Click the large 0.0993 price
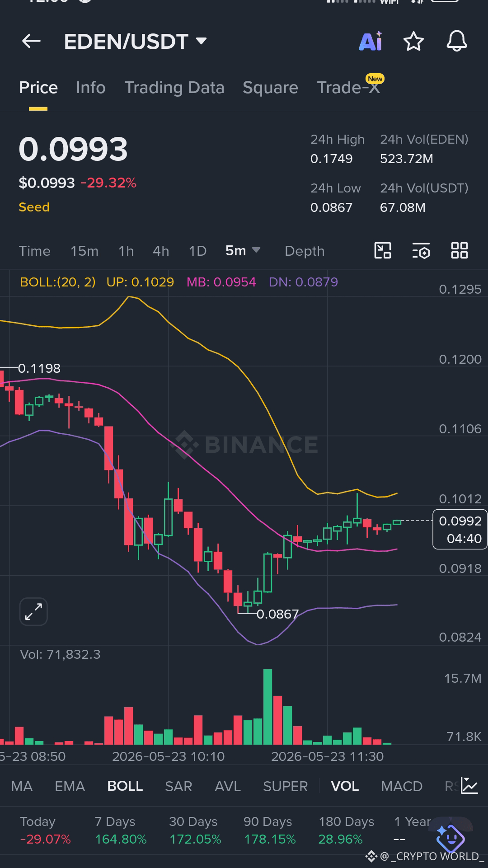This screenshot has height=868, width=488. pyautogui.click(x=73, y=149)
